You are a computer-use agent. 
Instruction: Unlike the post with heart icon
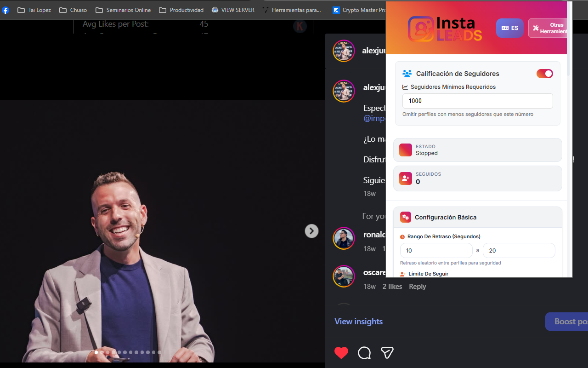[x=341, y=353]
